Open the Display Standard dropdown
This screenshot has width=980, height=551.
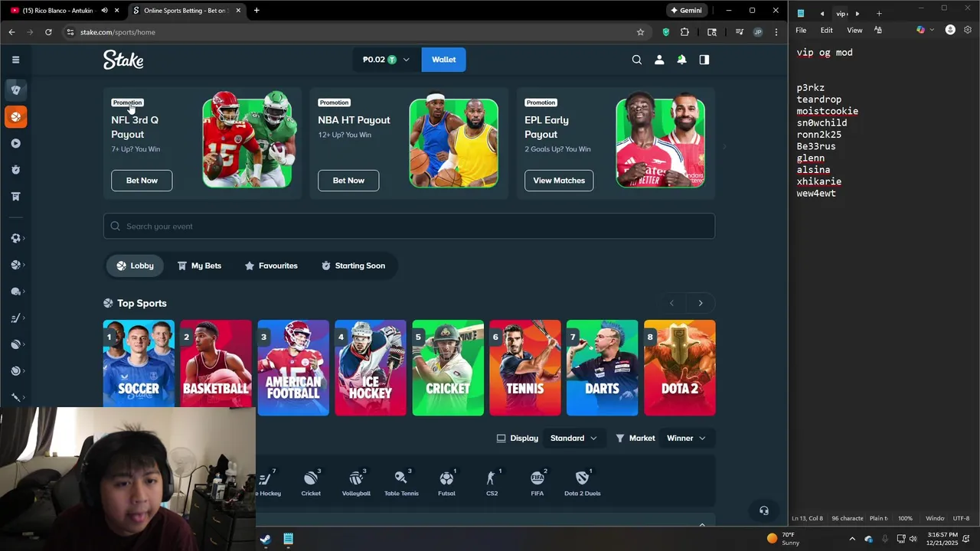(x=573, y=439)
